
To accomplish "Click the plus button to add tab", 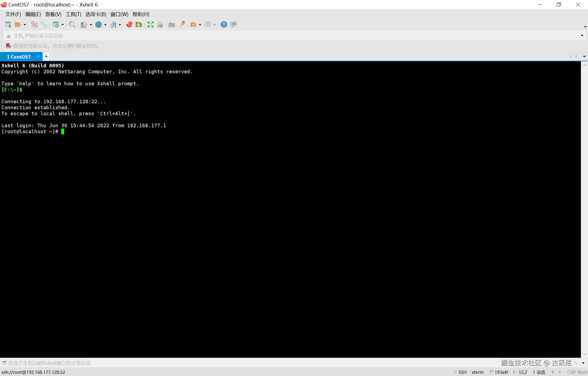I will [46, 56].
